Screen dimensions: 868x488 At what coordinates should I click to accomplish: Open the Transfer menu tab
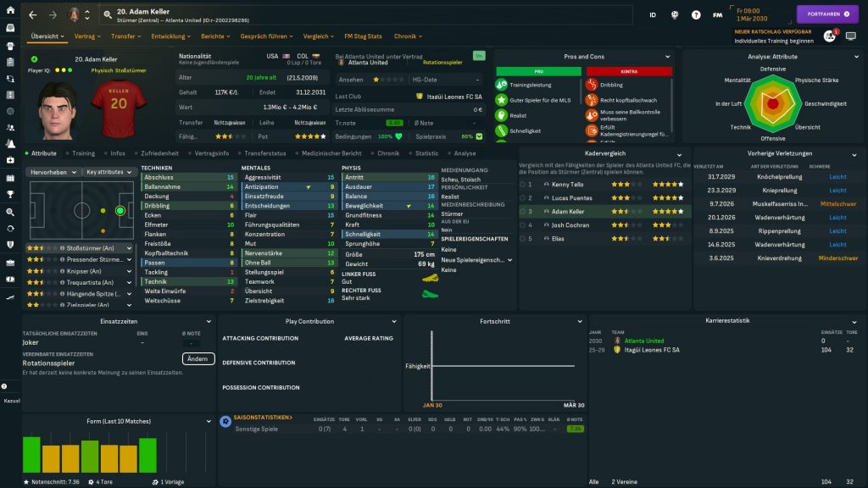point(126,36)
